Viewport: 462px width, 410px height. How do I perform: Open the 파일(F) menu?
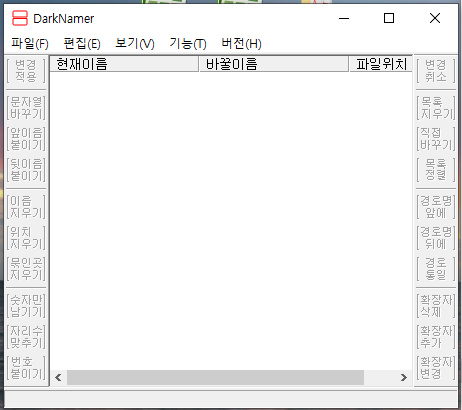point(30,44)
